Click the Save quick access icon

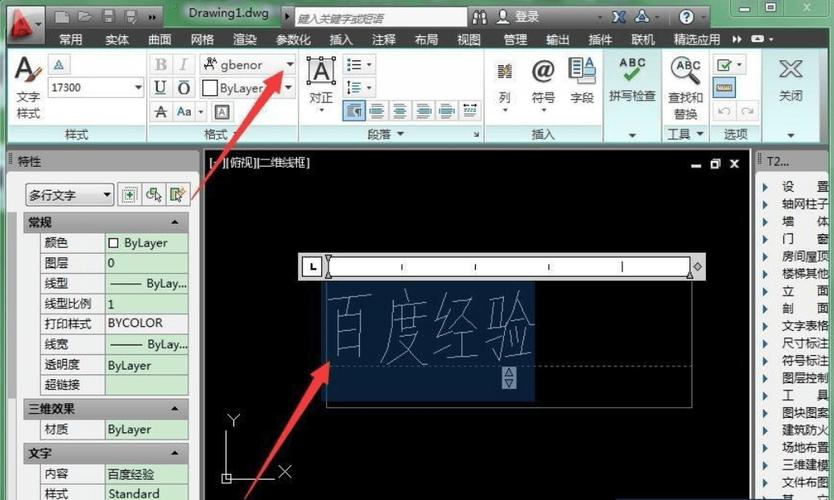pyautogui.click(x=108, y=17)
